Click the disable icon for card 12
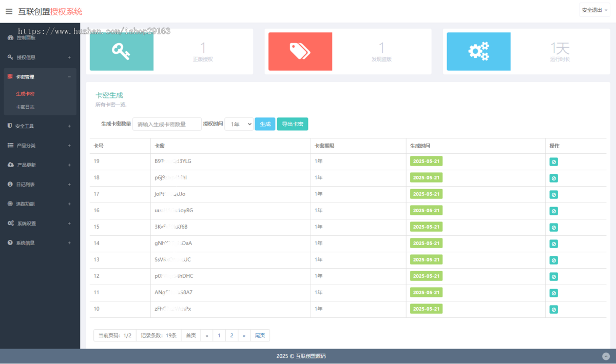 click(x=553, y=277)
